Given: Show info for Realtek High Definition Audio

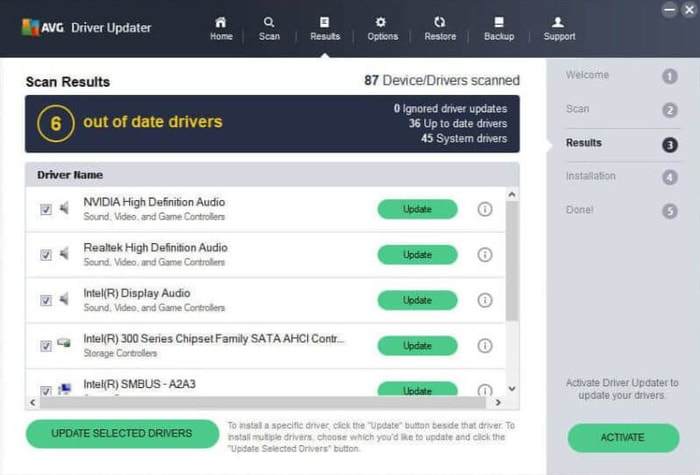Looking at the screenshot, I should 485,254.
